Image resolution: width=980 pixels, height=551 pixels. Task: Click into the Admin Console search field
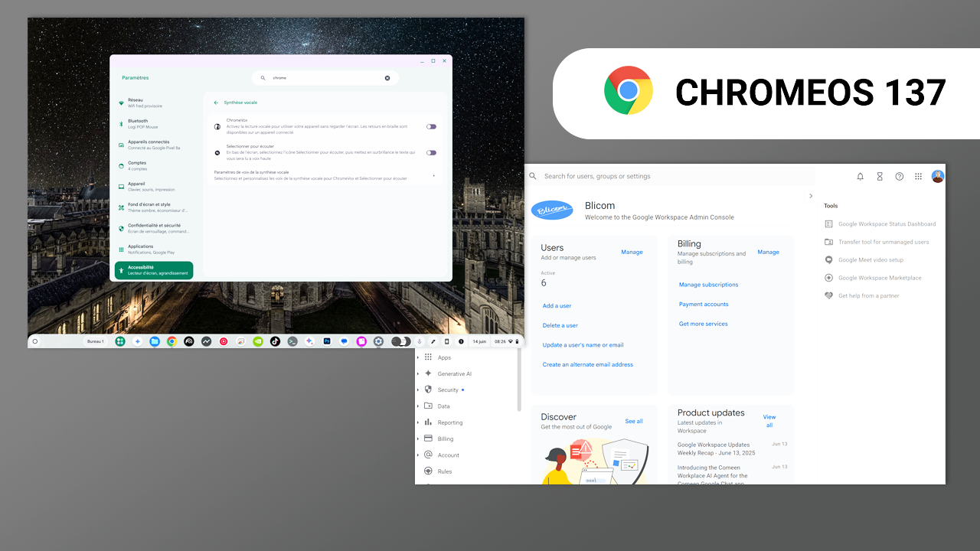click(670, 177)
